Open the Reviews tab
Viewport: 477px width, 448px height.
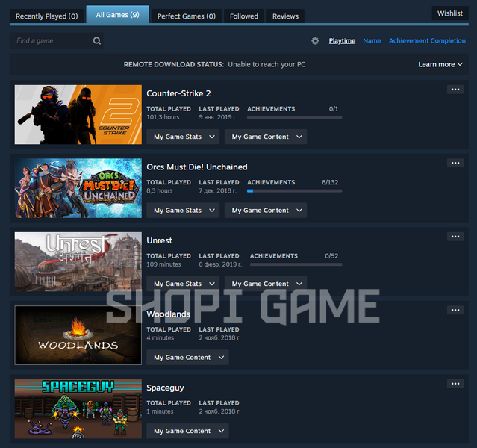285,16
